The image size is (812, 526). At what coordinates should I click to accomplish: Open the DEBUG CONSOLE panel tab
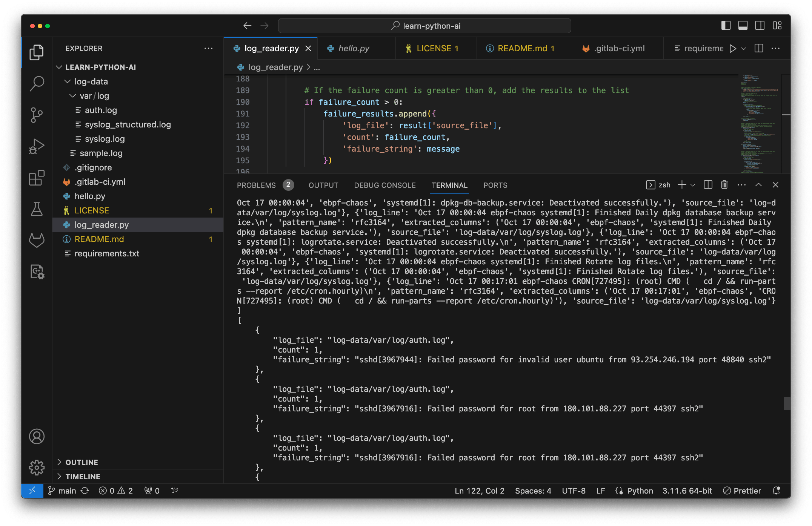(x=384, y=185)
